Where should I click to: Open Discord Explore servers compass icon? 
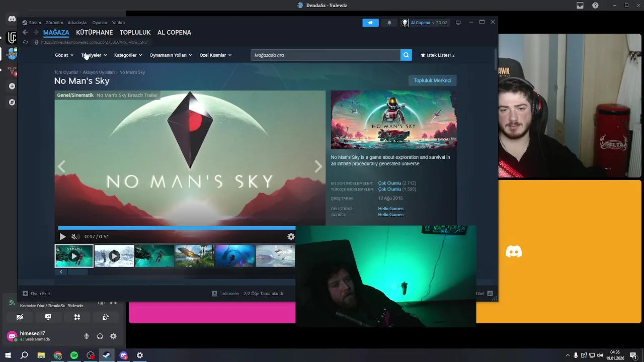click(12, 102)
